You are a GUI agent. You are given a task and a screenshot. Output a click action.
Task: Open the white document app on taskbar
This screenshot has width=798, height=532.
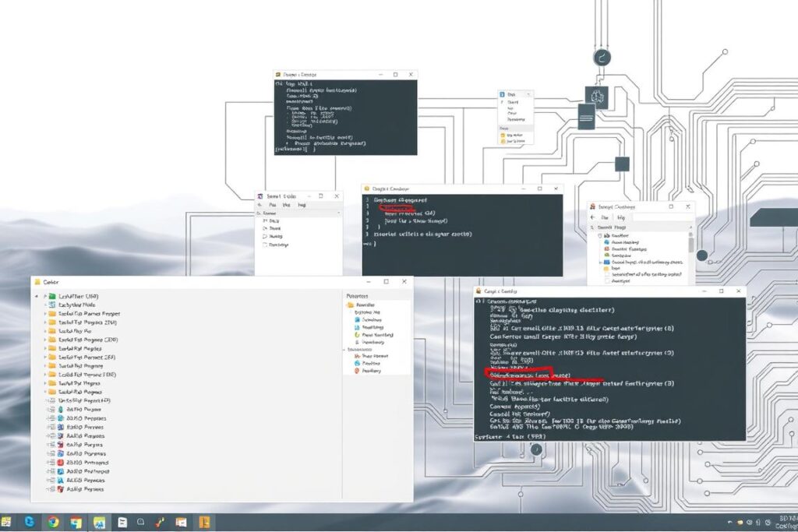122,522
